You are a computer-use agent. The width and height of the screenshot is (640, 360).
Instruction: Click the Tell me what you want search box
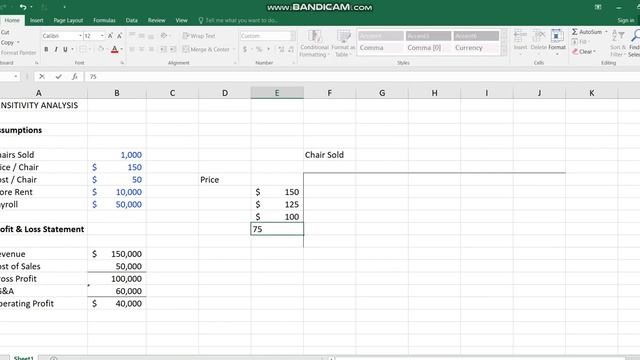pyautogui.click(x=238, y=20)
